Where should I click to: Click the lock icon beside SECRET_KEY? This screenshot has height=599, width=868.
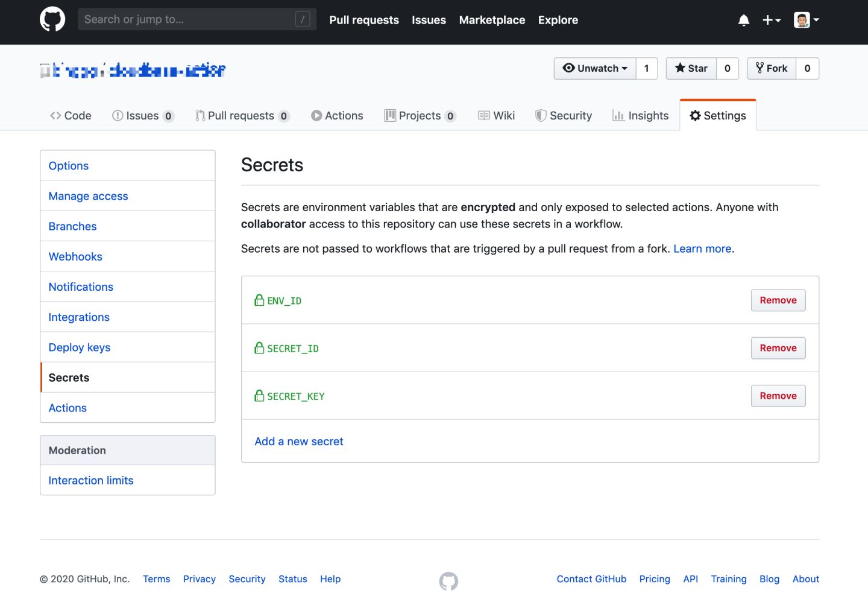coord(259,396)
